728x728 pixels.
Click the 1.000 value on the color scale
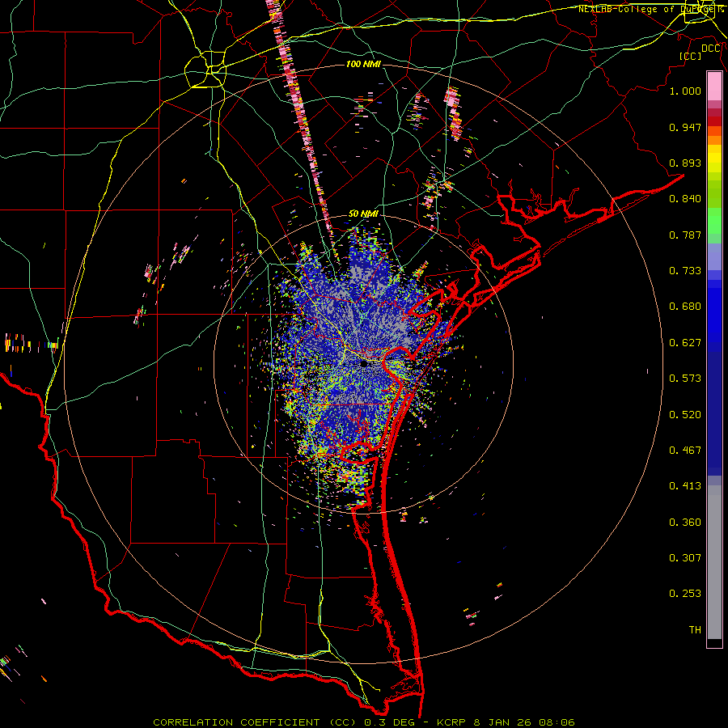pos(685,91)
